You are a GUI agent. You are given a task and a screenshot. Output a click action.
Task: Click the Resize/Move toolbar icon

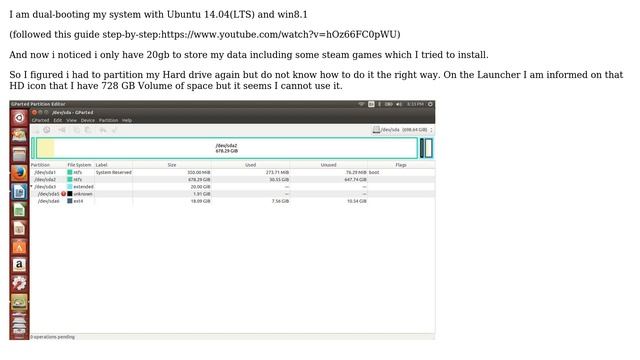[62, 130]
